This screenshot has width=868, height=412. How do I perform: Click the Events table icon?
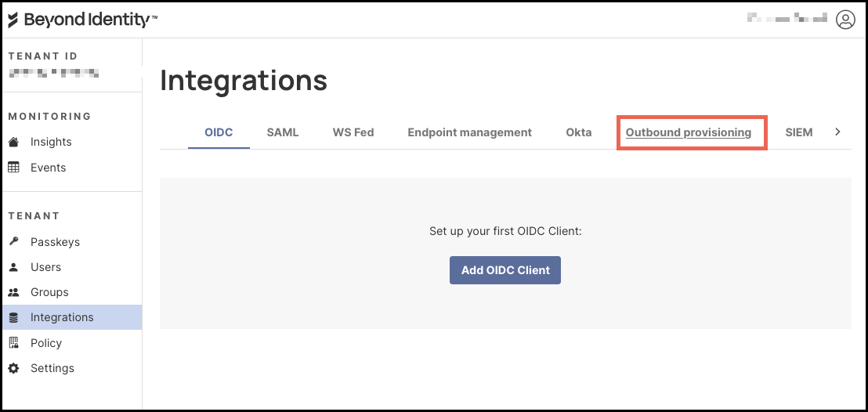(x=13, y=168)
